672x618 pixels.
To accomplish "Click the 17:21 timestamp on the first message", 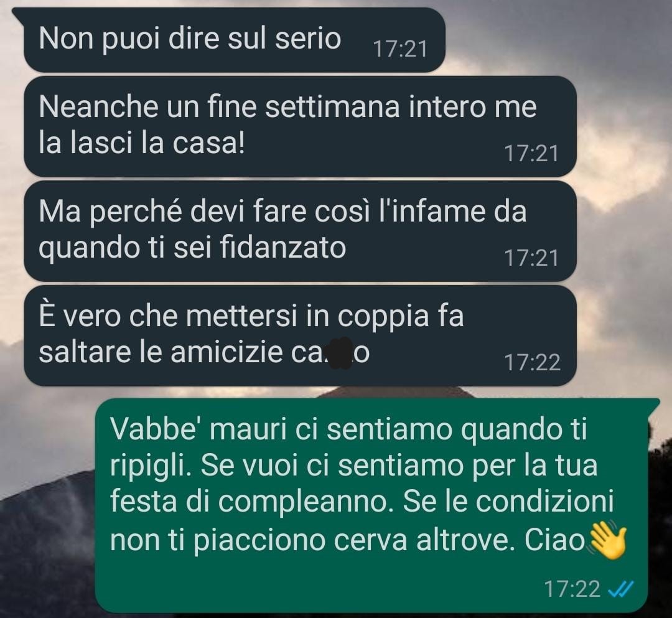I will (x=400, y=49).
